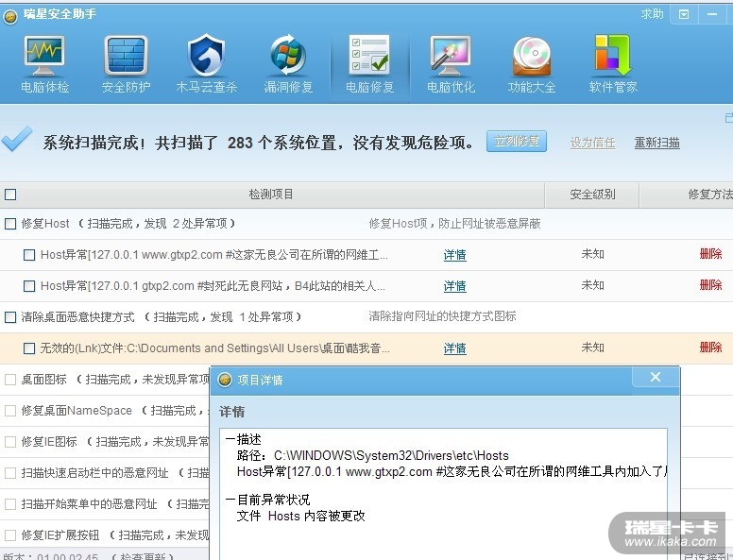The height and width of the screenshot is (560, 733).
Task: Toggle the select-all checkbox in header
Action: tap(10, 195)
